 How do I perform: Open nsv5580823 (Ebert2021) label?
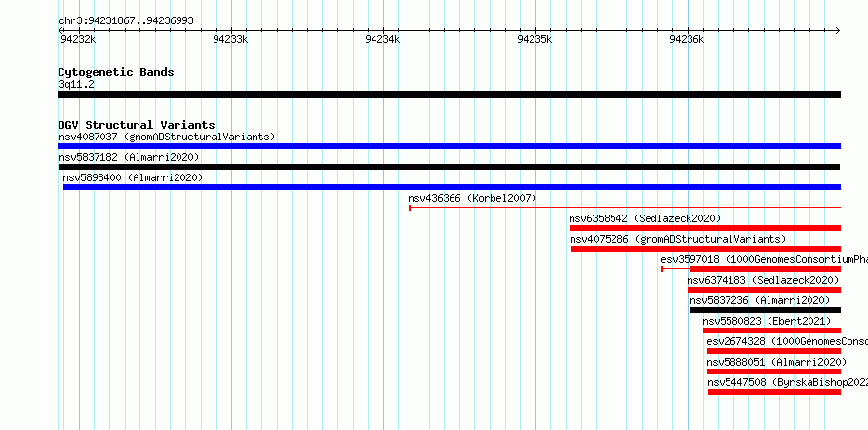(x=768, y=321)
